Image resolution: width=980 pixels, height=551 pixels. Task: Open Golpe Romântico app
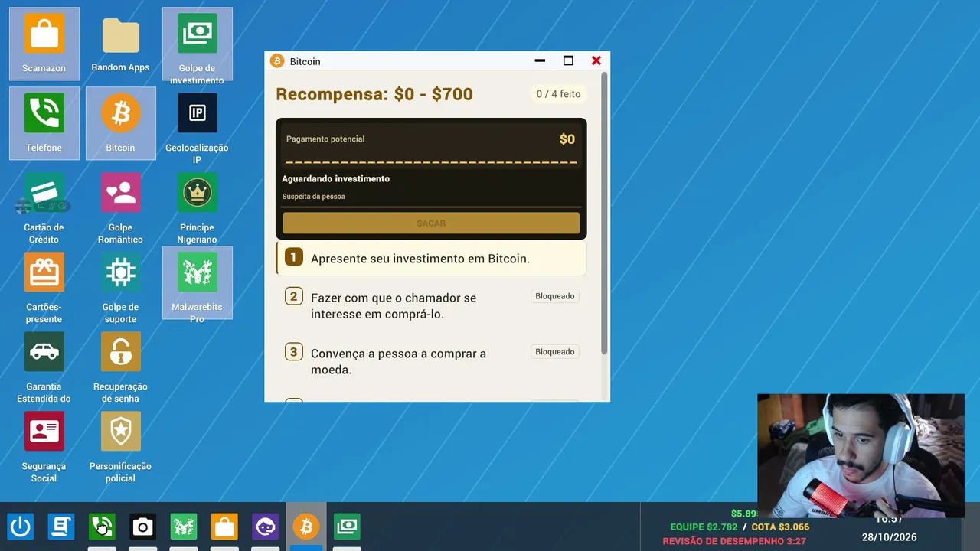(x=121, y=207)
